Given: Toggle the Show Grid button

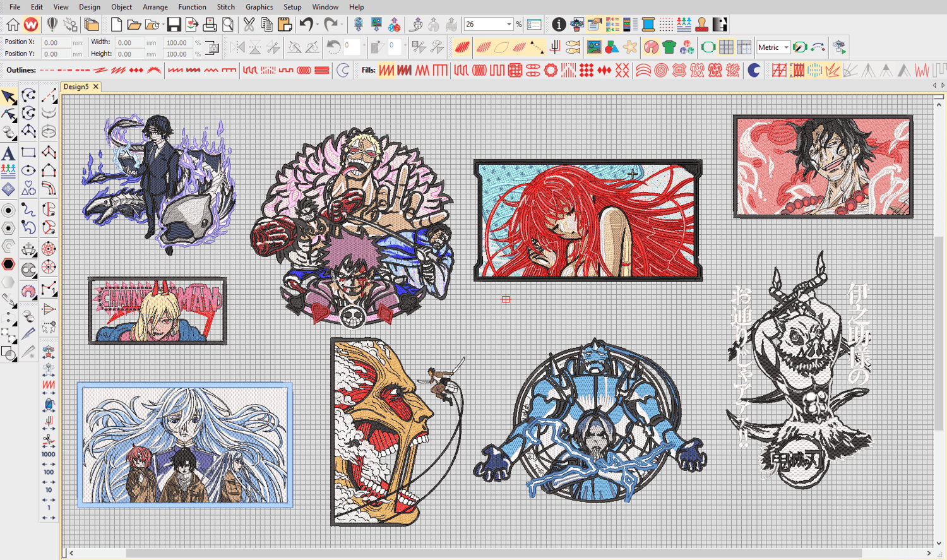Looking at the screenshot, I should 726,47.
